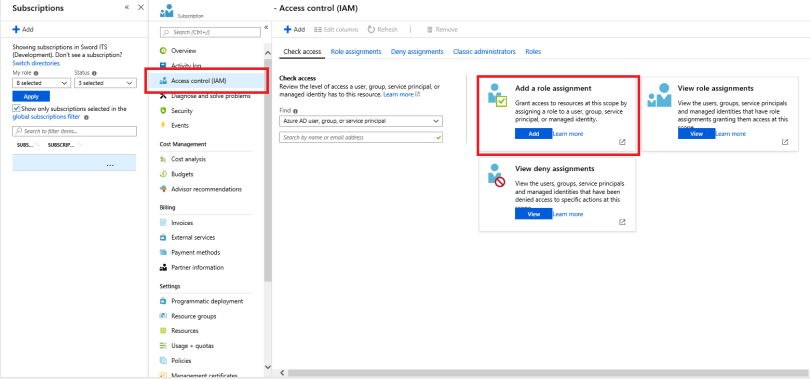
Task: Switch to the Roles tab
Action: point(533,52)
